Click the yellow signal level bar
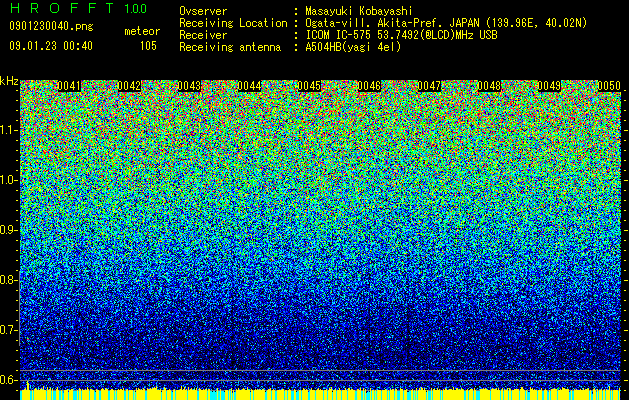This screenshot has height=400, width=629. pyautogui.click(x=320, y=394)
